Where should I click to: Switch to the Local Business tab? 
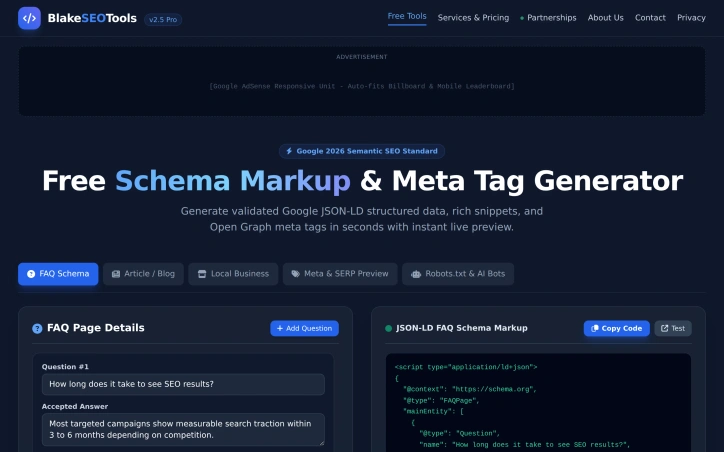pyautogui.click(x=233, y=274)
